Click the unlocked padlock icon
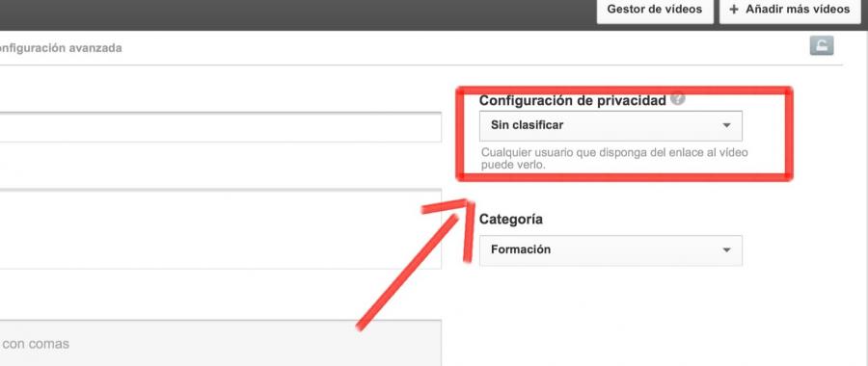This screenshot has height=366, width=868. pyautogui.click(x=821, y=46)
